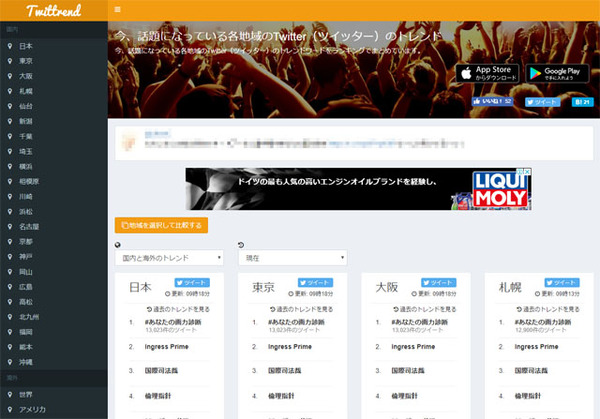The width and height of the screenshot is (600, 419).
Task: Click the pin icon beside 京都
Action: click(10, 241)
